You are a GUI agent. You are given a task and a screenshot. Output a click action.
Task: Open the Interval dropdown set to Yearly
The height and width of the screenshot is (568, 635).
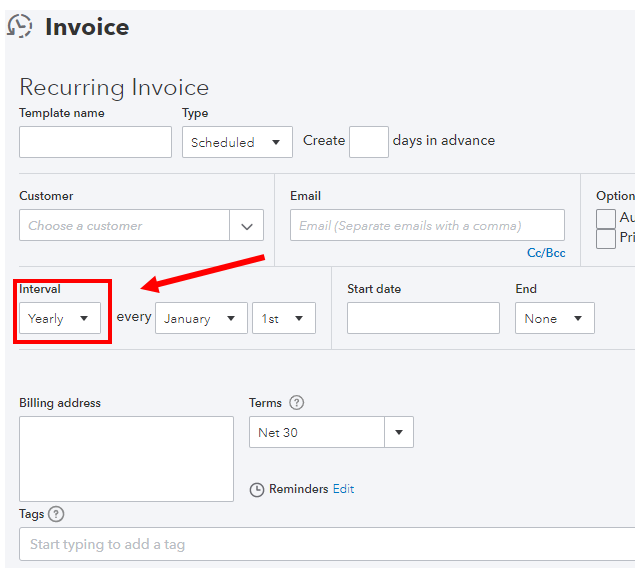[60, 318]
